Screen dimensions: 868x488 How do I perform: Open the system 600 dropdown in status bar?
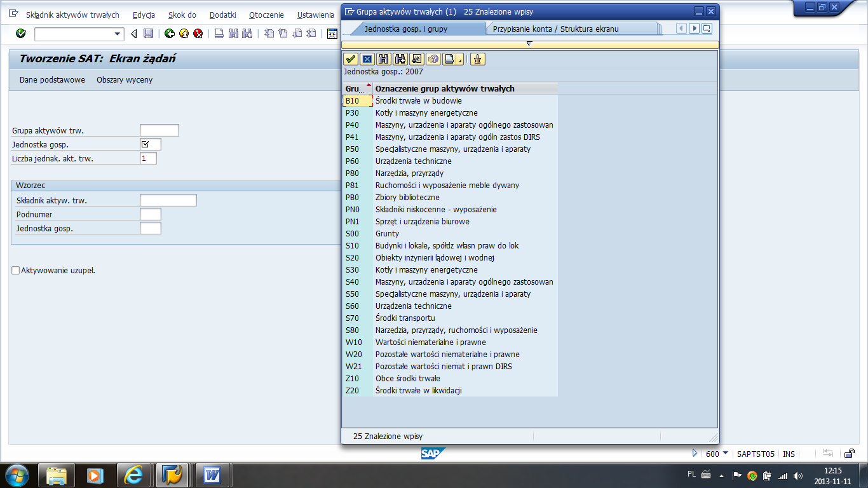(x=726, y=453)
